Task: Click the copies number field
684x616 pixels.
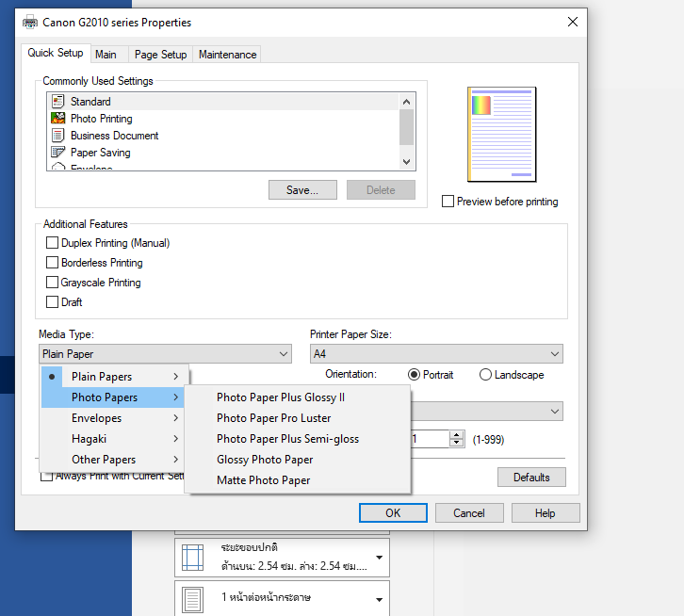Action: (x=431, y=439)
